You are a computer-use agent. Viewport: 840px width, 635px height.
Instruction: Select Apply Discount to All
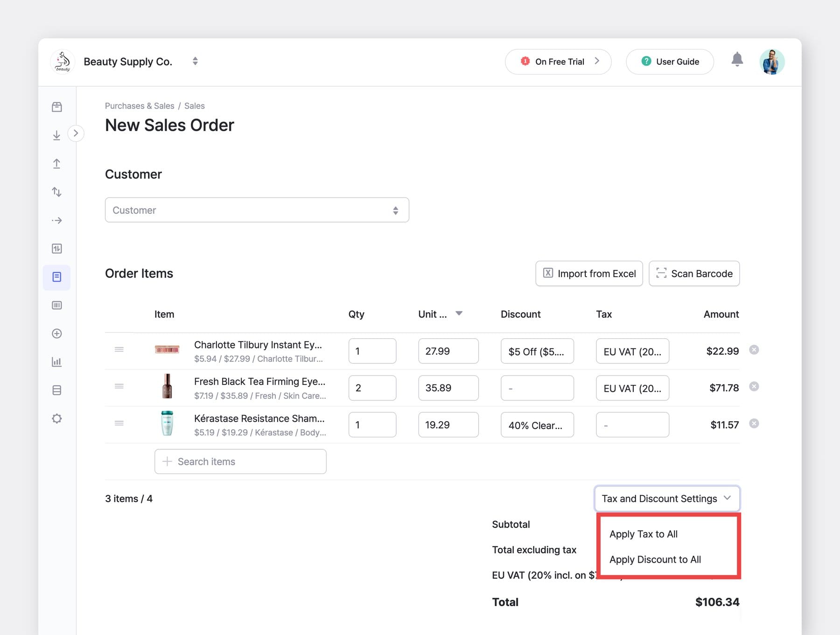pyautogui.click(x=655, y=559)
